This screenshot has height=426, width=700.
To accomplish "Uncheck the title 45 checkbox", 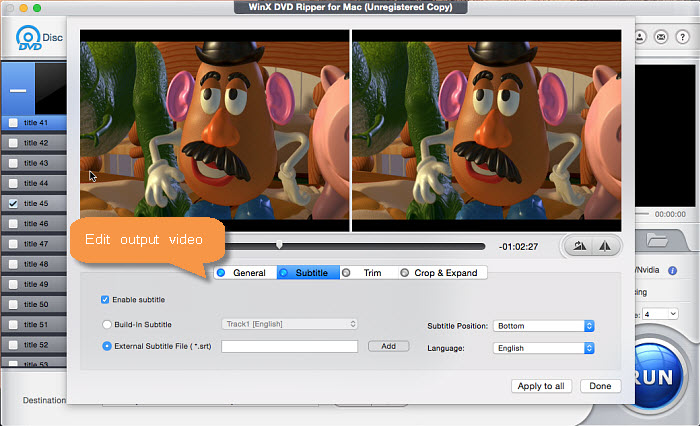I will (13, 203).
